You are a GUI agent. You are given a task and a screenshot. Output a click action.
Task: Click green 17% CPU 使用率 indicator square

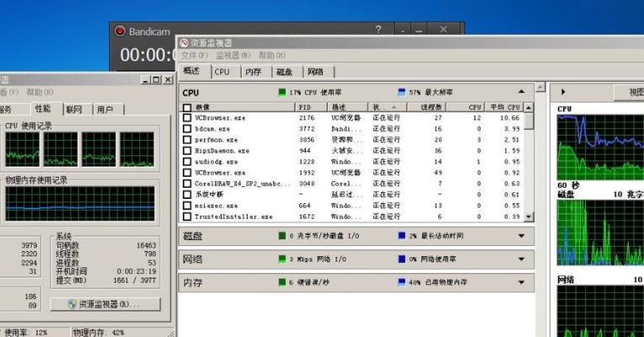point(282,93)
